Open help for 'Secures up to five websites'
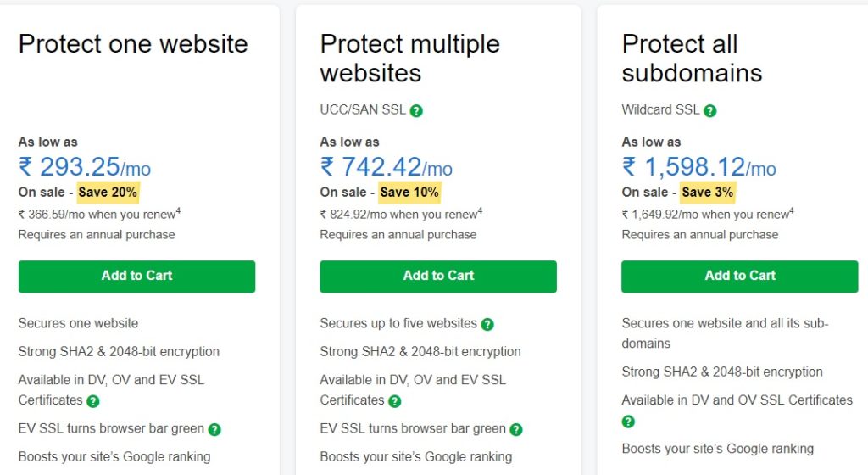 tap(487, 324)
